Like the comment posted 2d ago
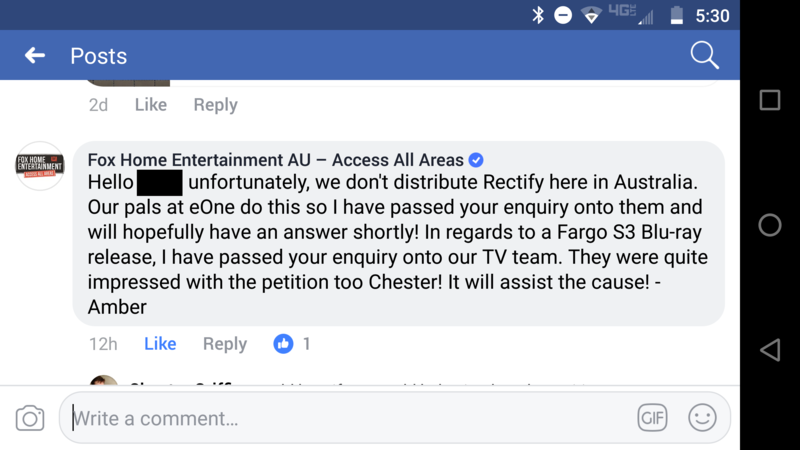Image resolution: width=800 pixels, height=450 pixels. point(151,105)
